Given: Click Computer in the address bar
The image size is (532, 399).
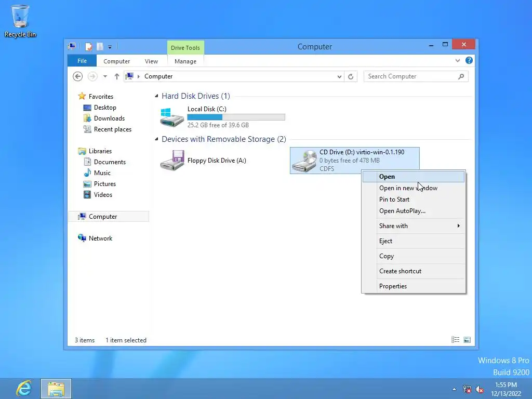Looking at the screenshot, I should pos(158,76).
